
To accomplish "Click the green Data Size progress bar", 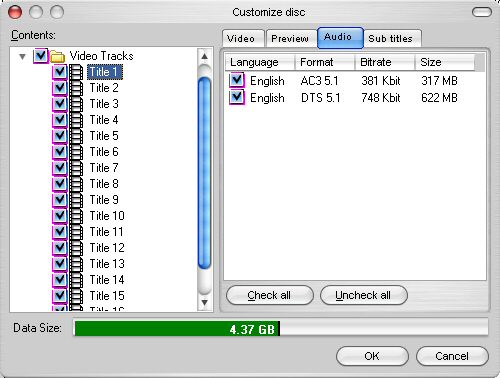I will click(x=177, y=329).
